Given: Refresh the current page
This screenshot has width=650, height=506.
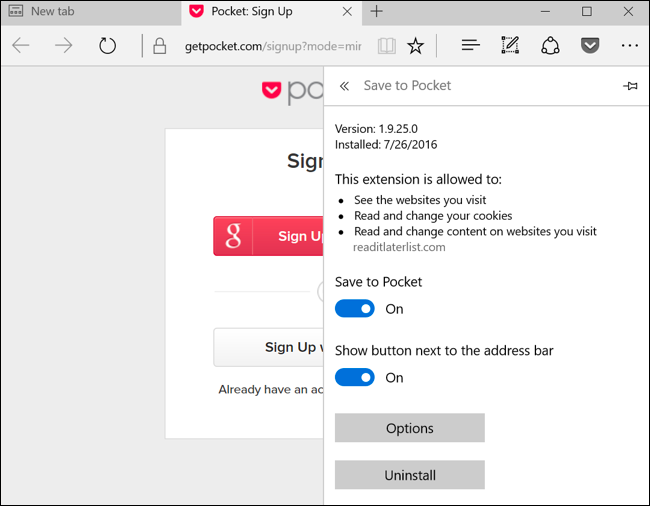Looking at the screenshot, I should 107,46.
